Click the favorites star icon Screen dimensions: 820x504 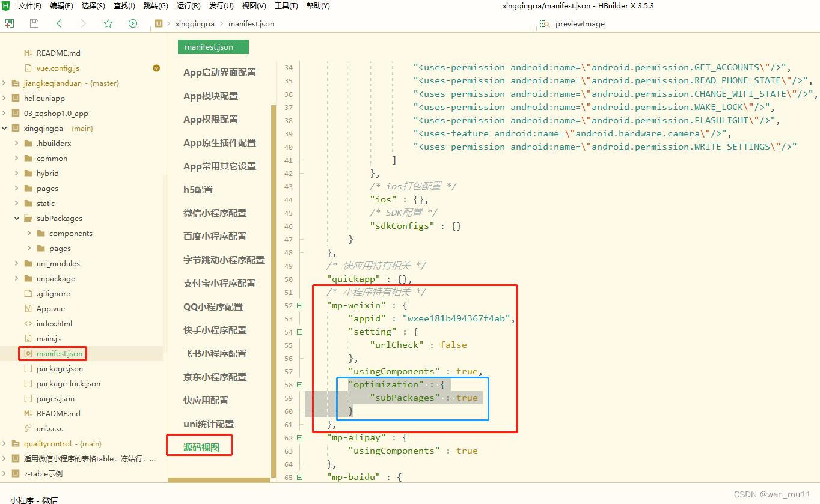click(x=107, y=23)
